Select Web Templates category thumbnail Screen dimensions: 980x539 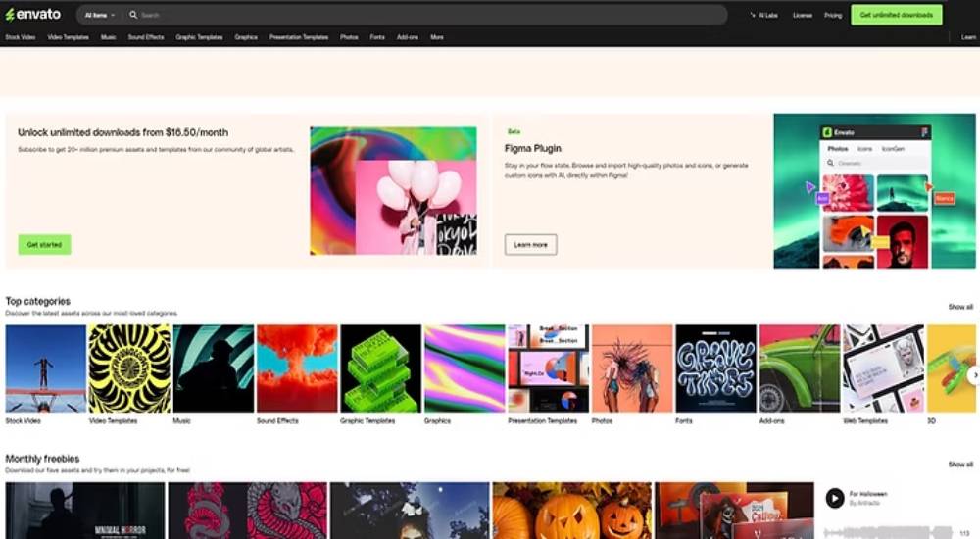pos(883,368)
